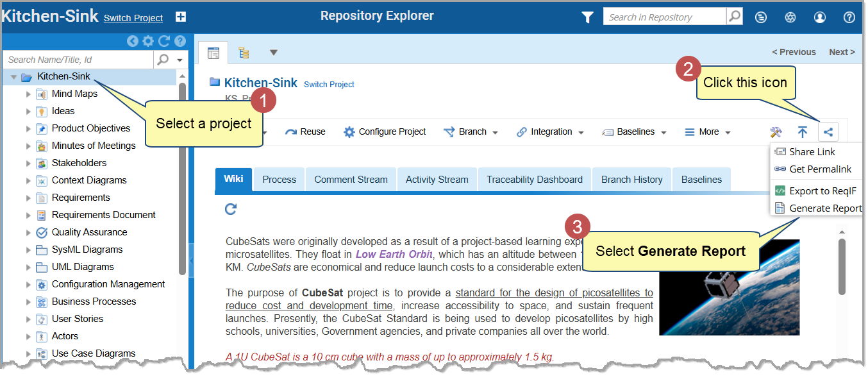This screenshot has width=868, height=381.
Task: Click the help question mark icon in header
Action: point(849,17)
